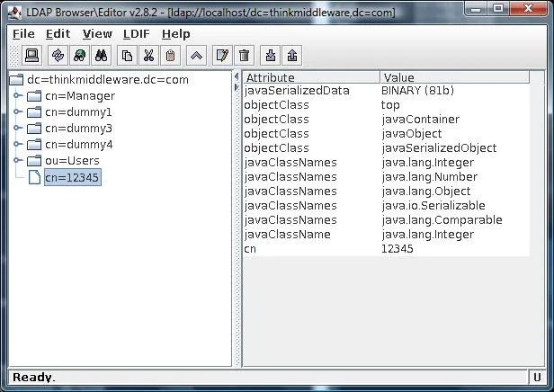Click the Paste clipboard toolbar icon

[170, 56]
